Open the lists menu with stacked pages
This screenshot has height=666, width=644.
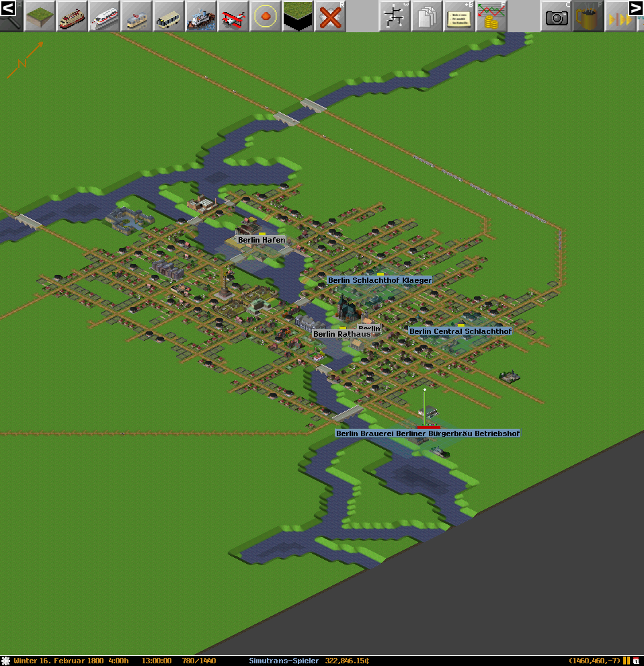point(427,16)
